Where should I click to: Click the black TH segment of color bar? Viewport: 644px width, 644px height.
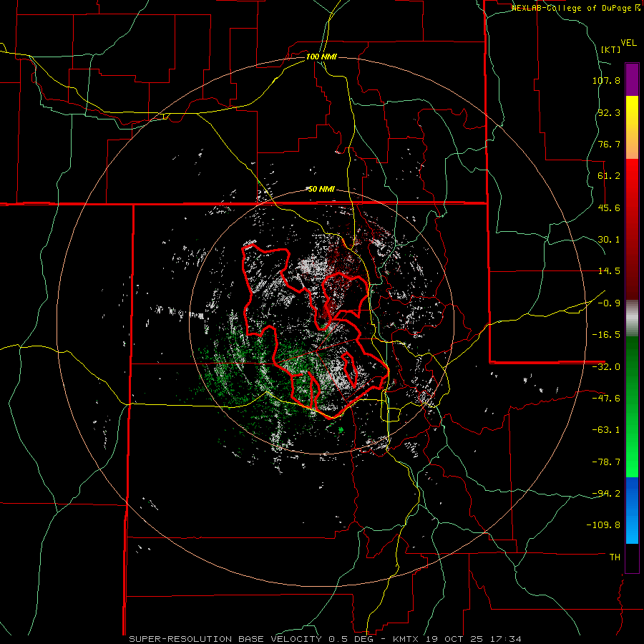(x=632, y=558)
